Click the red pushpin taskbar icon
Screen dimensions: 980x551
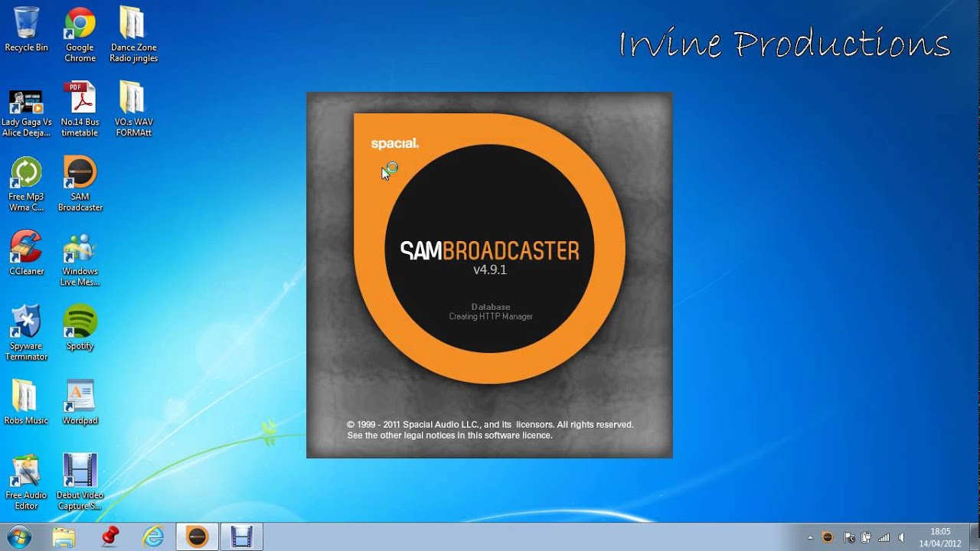(x=109, y=537)
